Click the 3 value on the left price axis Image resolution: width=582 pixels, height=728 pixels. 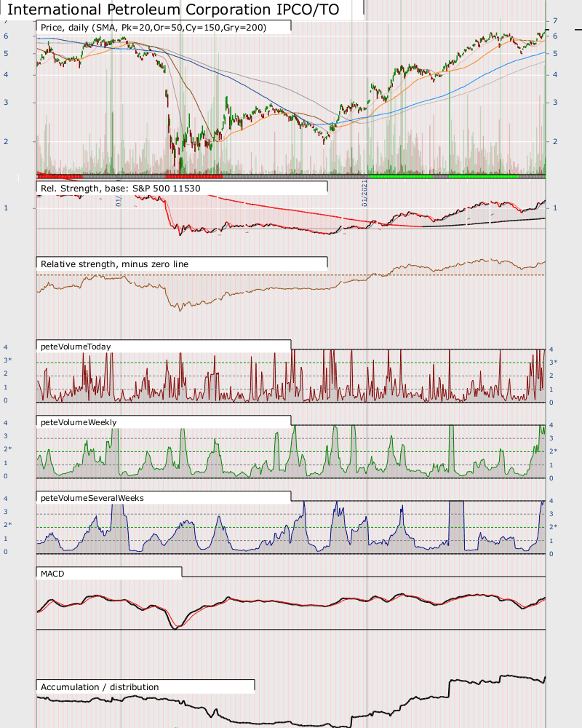click(6, 102)
